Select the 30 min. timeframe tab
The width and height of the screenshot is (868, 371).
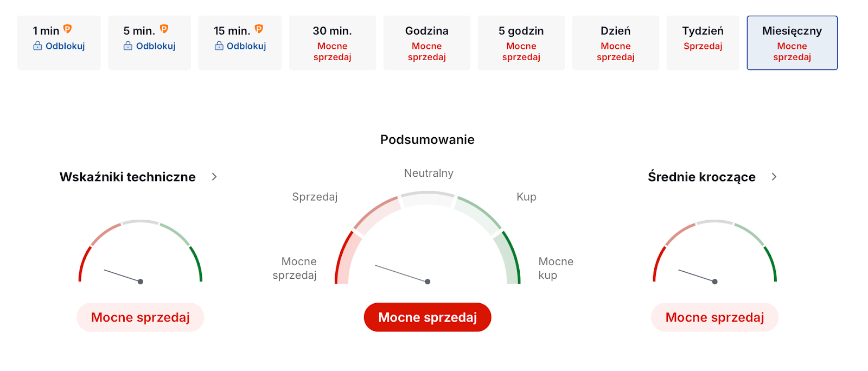tap(332, 43)
